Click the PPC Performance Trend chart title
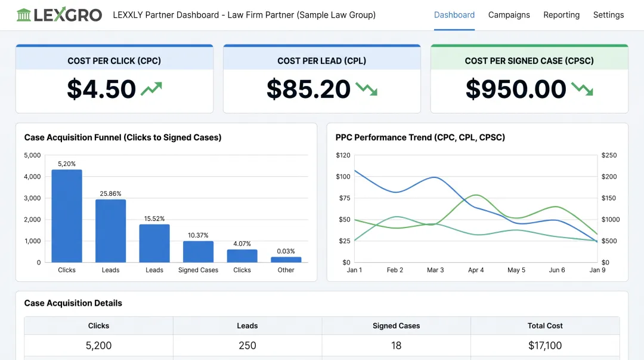 [x=420, y=137]
